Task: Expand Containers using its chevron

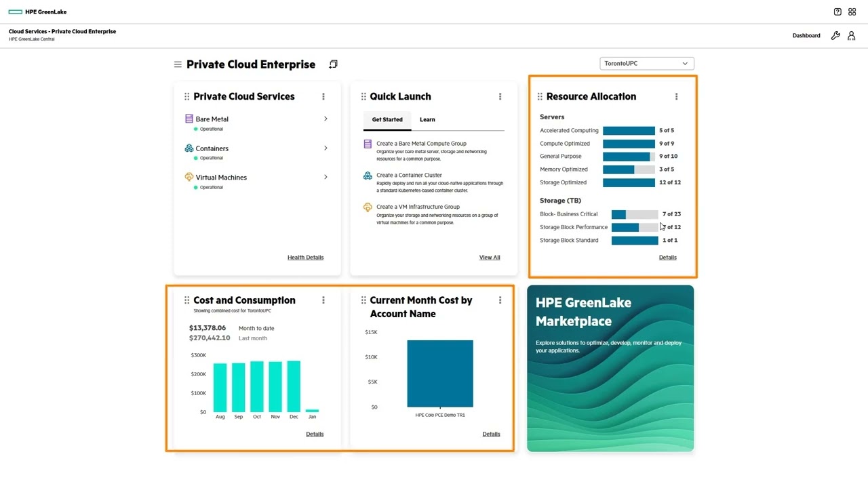Action: point(325,148)
